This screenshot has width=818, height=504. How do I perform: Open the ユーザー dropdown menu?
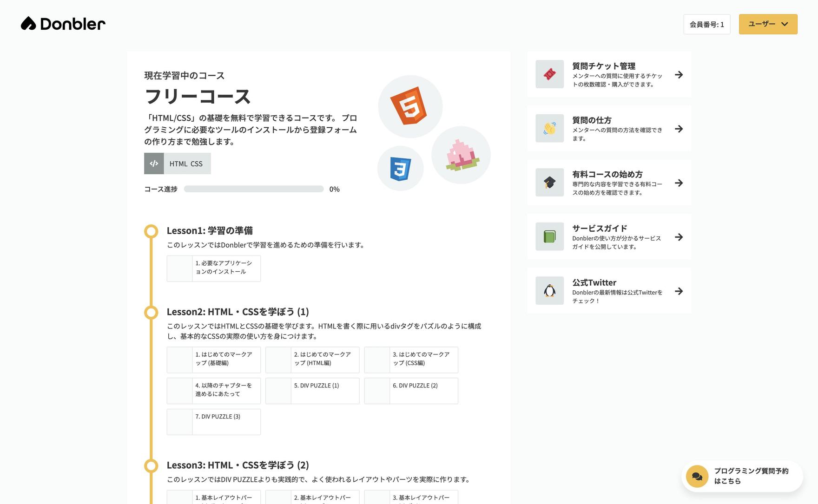[x=768, y=24]
